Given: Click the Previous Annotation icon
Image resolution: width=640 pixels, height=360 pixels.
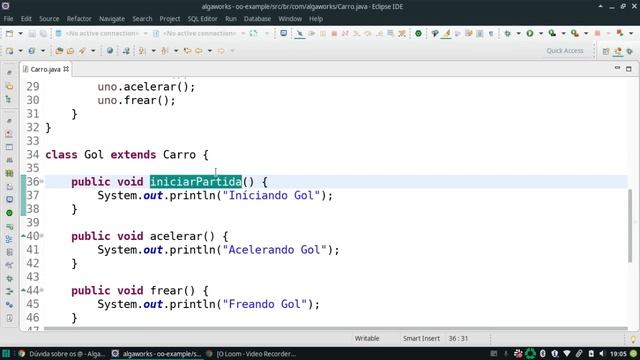Looking at the screenshot, I should (165, 51).
